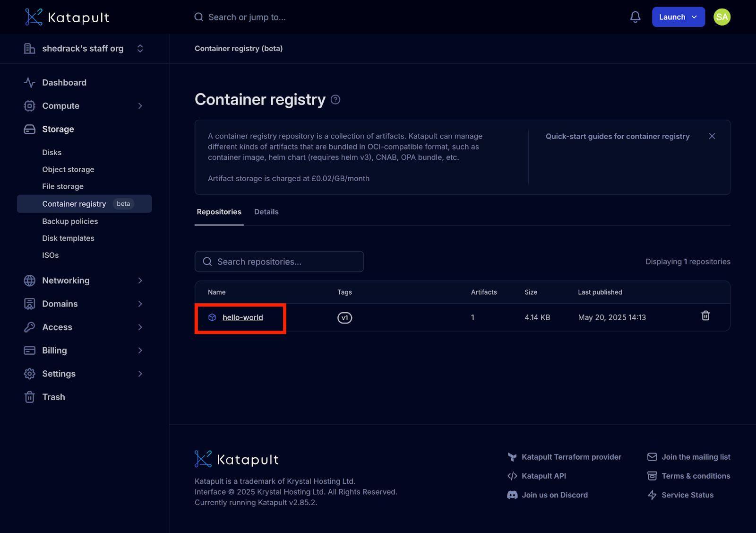Click the Katapult API code icon

512,476
